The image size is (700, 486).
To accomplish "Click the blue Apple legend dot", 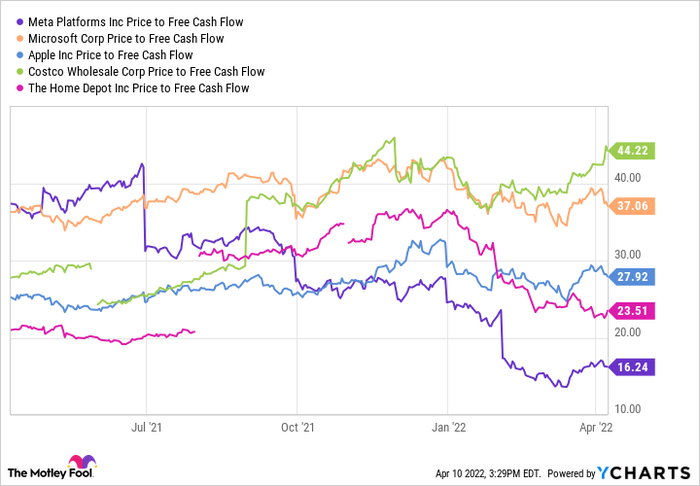I will [x=13, y=55].
